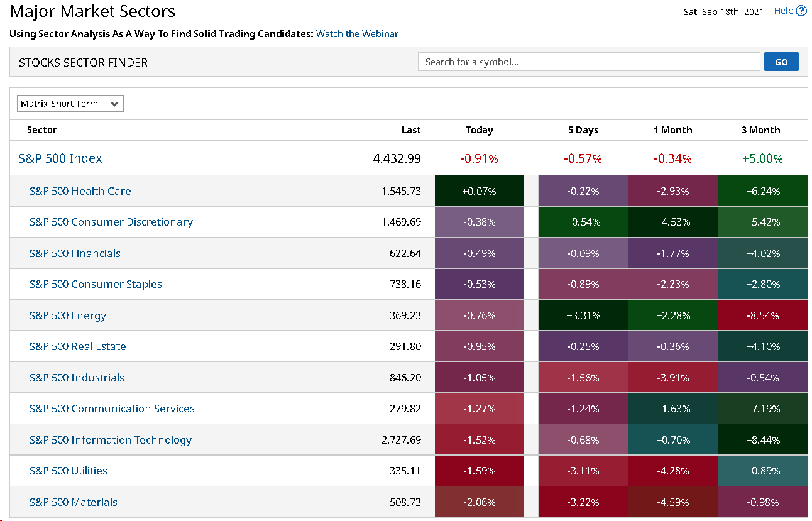
Task: Click the 5 Days column header
Action: [x=583, y=130]
